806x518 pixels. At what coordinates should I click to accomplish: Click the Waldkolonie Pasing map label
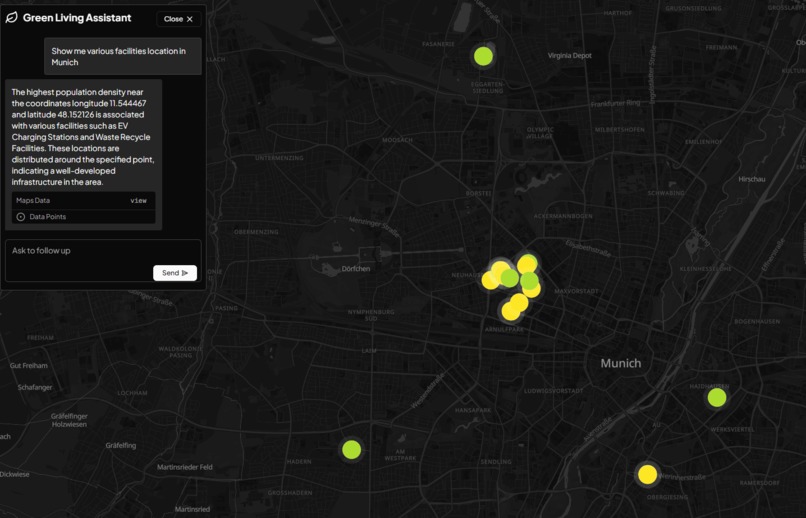pos(180,352)
